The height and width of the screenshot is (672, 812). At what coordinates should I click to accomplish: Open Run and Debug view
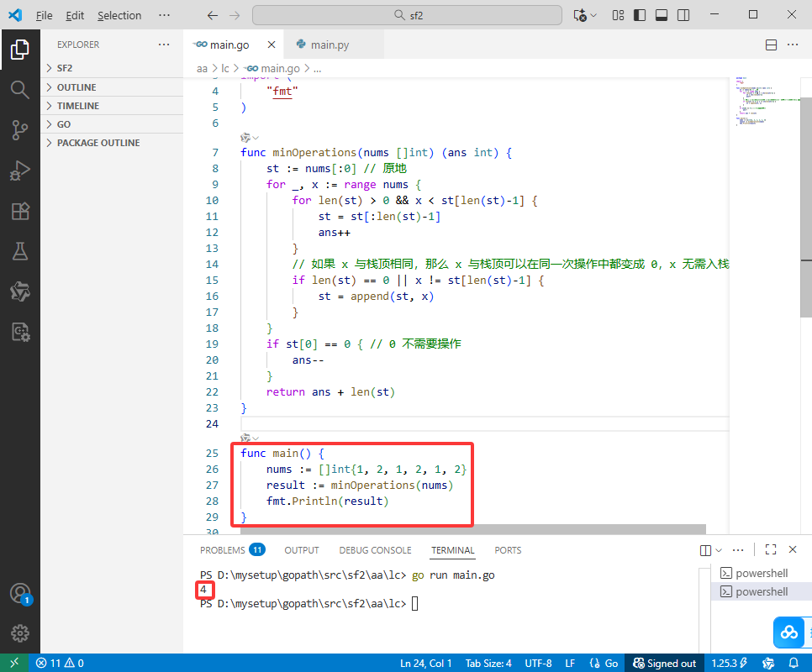pyautogui.click(x=19, y=171)
